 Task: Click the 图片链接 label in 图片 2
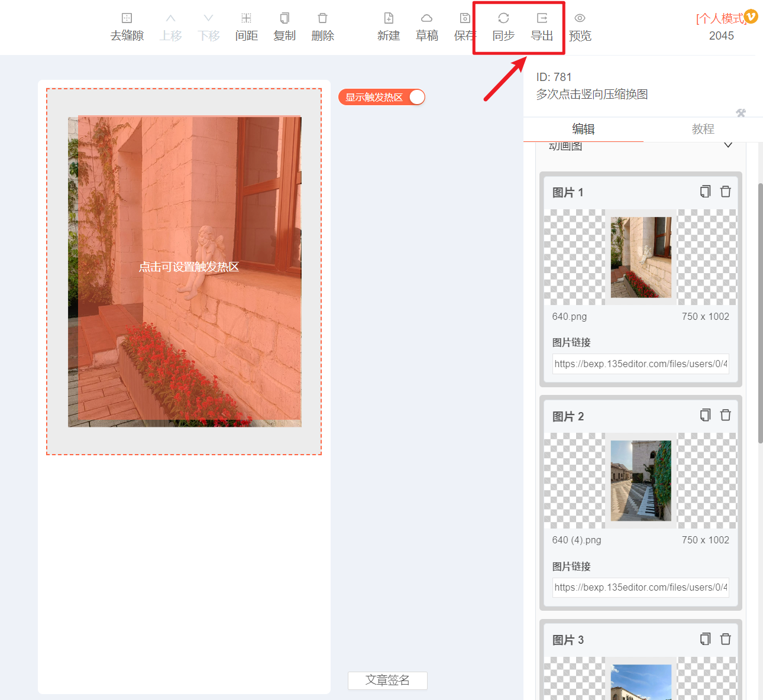click(571, 566)
